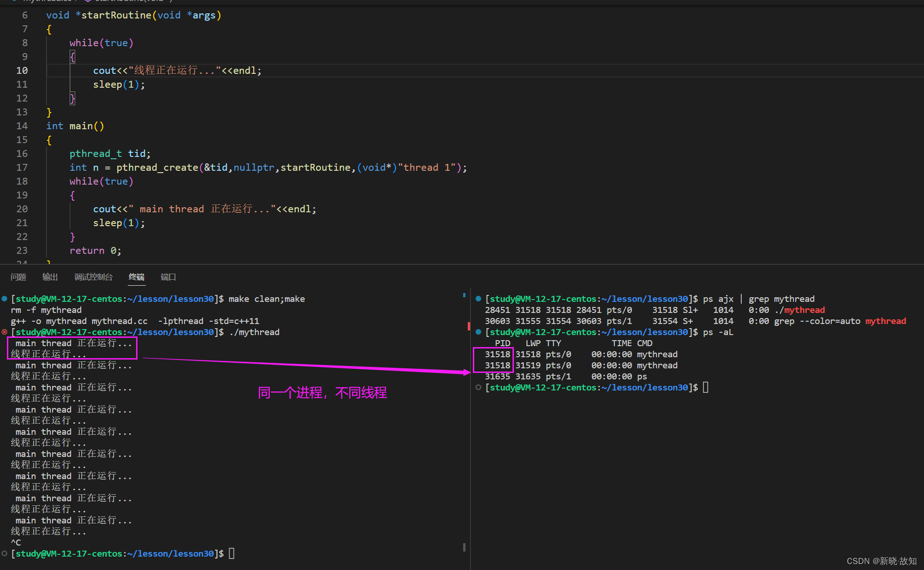The image size is (924, 570).
Task: Focus the right terminal's final input prompt cursor
Action: click(x=705, y=387)
